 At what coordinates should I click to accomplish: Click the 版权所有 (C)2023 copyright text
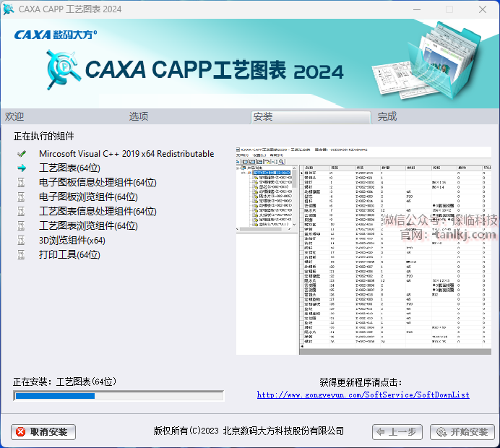pyautogui.click(x=249, y=431)
